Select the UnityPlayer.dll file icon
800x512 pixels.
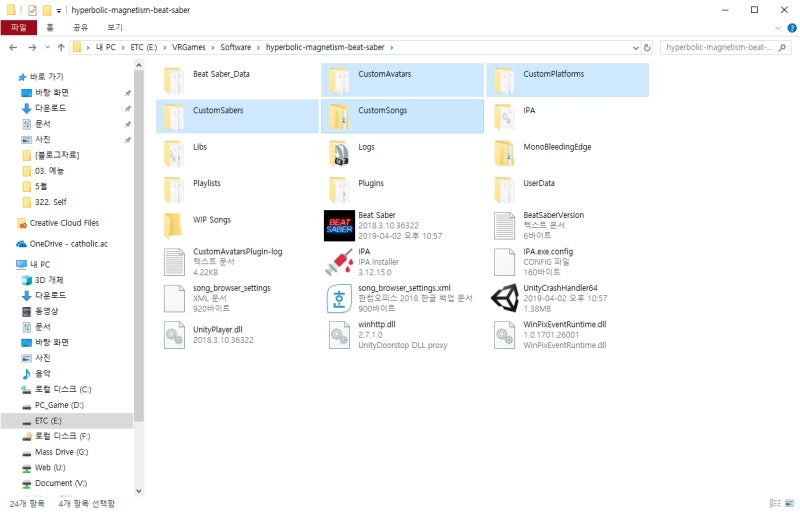click(x=174, y=335)
